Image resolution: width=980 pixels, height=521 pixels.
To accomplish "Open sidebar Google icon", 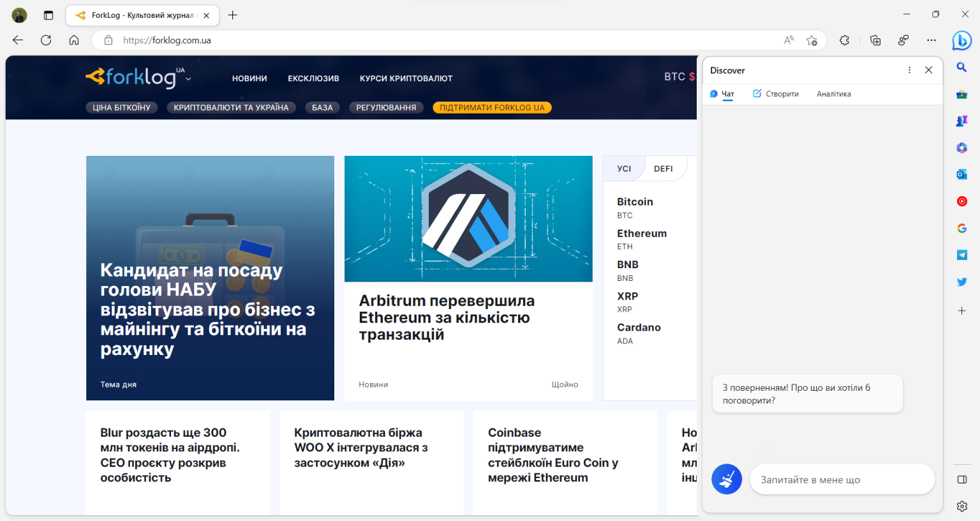I will 961,228.
